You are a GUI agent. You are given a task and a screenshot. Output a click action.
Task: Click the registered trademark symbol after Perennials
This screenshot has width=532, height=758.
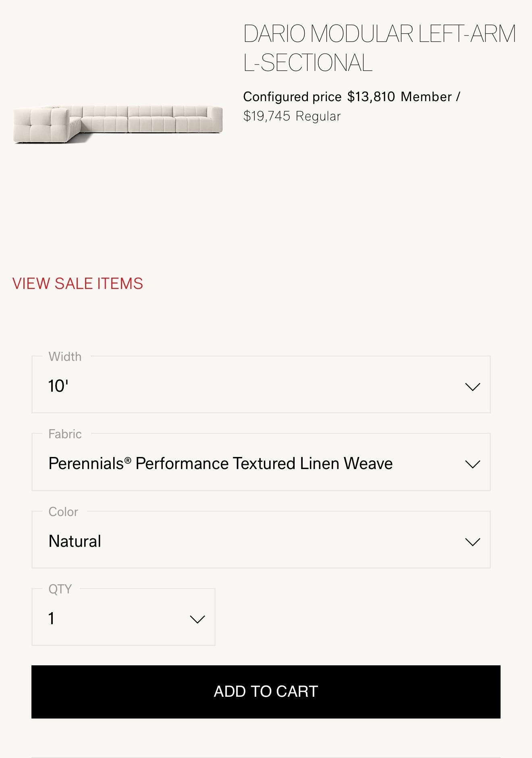tap(128, 460)
